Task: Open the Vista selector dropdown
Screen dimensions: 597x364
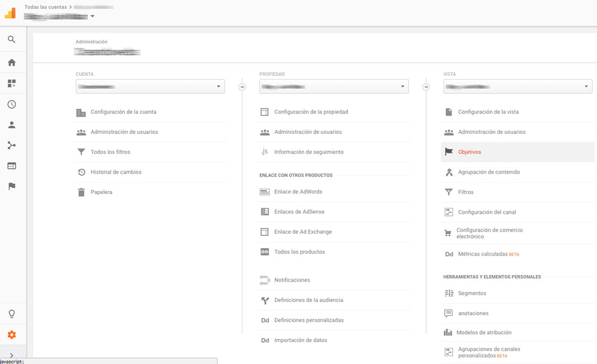Action: coord(517,86)
